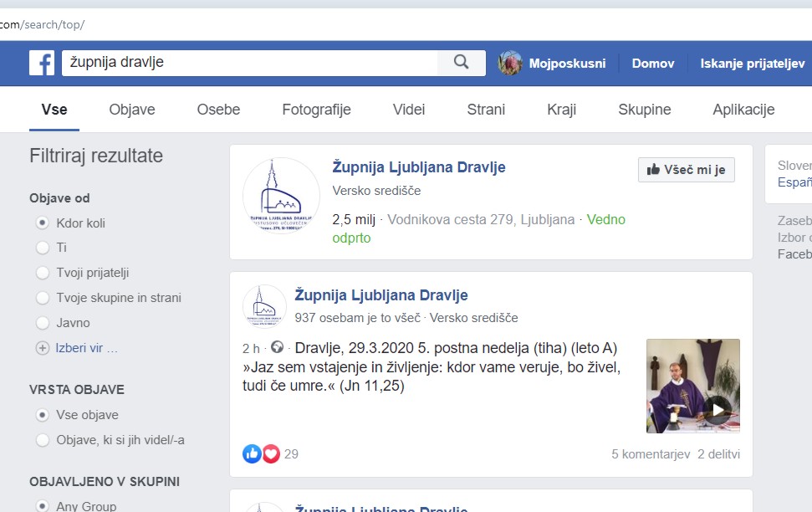Select the "Javno" radio option

tap(43, 323)
